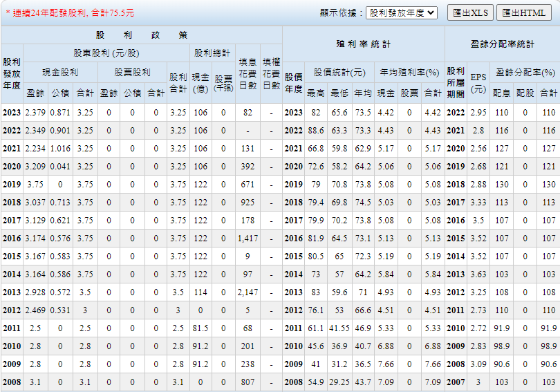Viewport: 560px width, 392px height.
Task: Click the 股利政策 section header
Action: pos(142,35)
